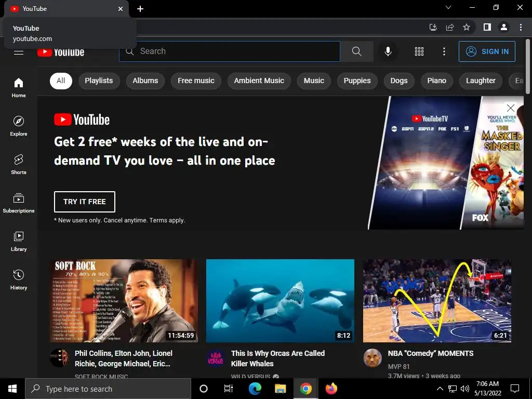Open Subscriptions in the sidebar
532x399 pixels.
19,203
